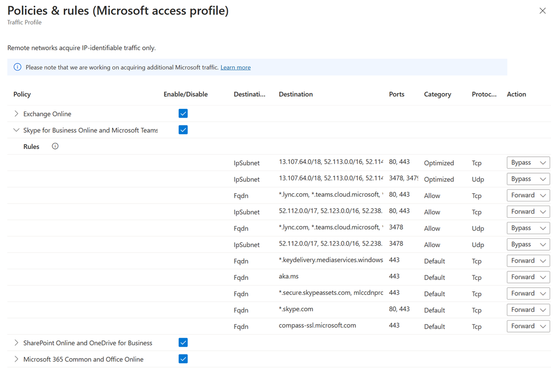The image size is (554, 392).
Task: Toggle off Microsoft 365 Common and Office Online
Action: click(x=183, y=359)
